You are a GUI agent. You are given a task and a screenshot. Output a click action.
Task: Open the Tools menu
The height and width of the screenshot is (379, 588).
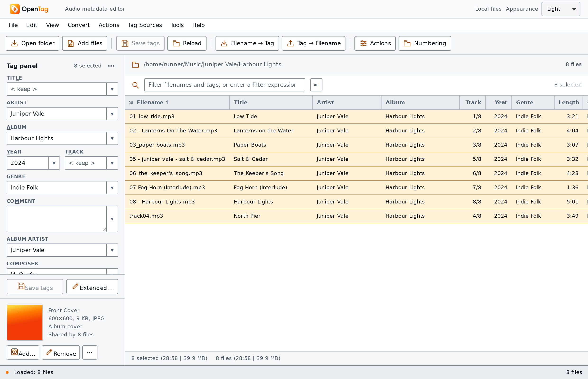177,25
